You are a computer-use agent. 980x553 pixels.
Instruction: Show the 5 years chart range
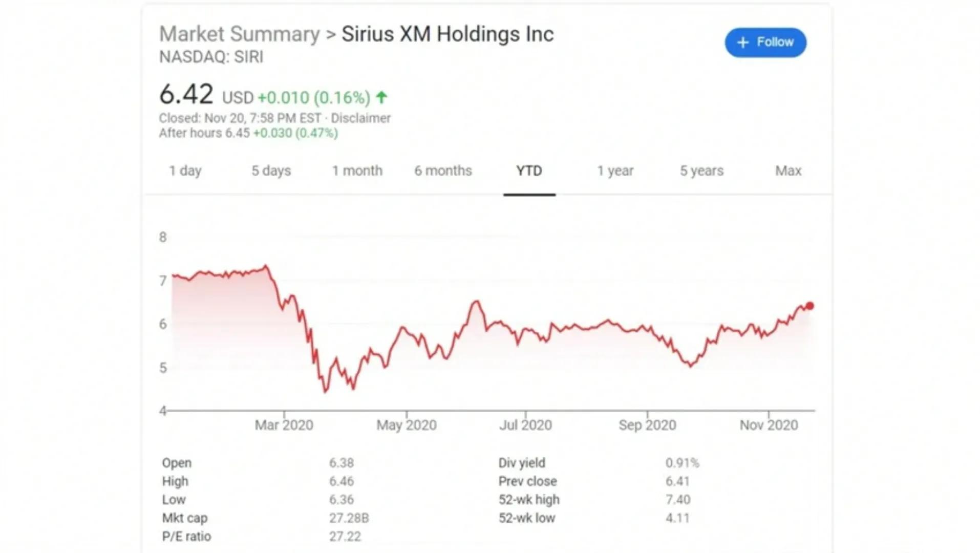pyautogui.click(x=701, y=171)
